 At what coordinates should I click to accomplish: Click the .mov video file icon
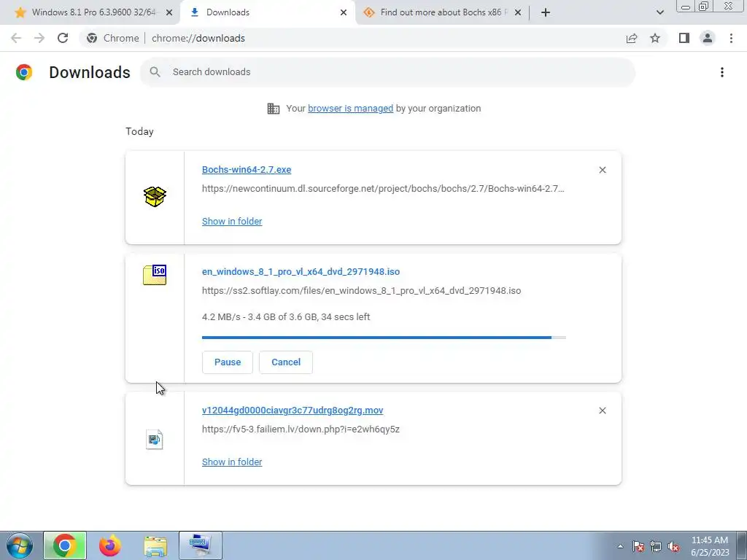[x=155, y=439]
